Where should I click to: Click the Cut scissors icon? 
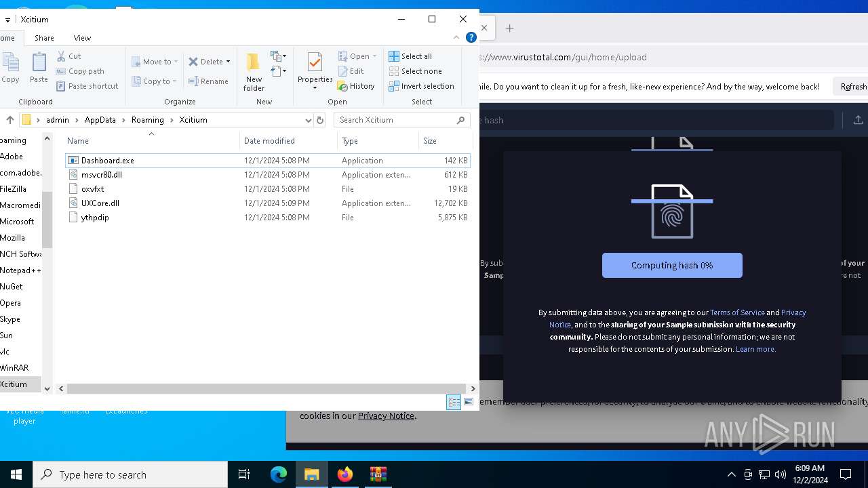61,56
